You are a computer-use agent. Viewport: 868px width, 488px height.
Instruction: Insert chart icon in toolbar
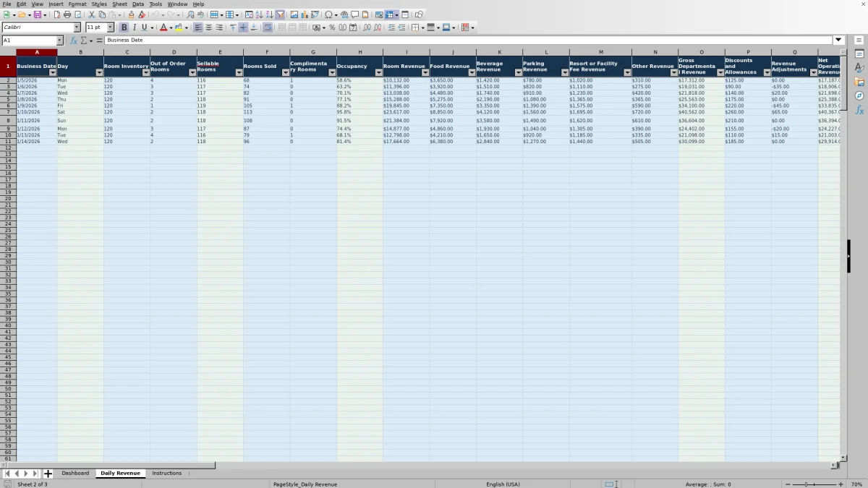[x=304, y=14]
